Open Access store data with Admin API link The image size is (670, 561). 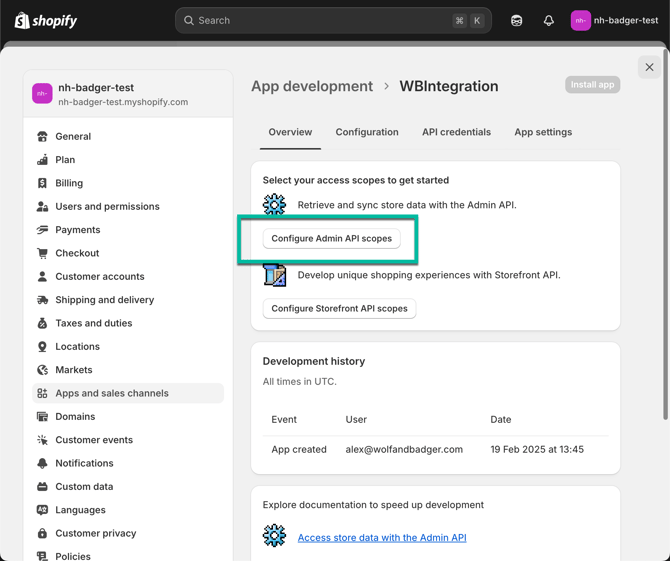point(382,538)
